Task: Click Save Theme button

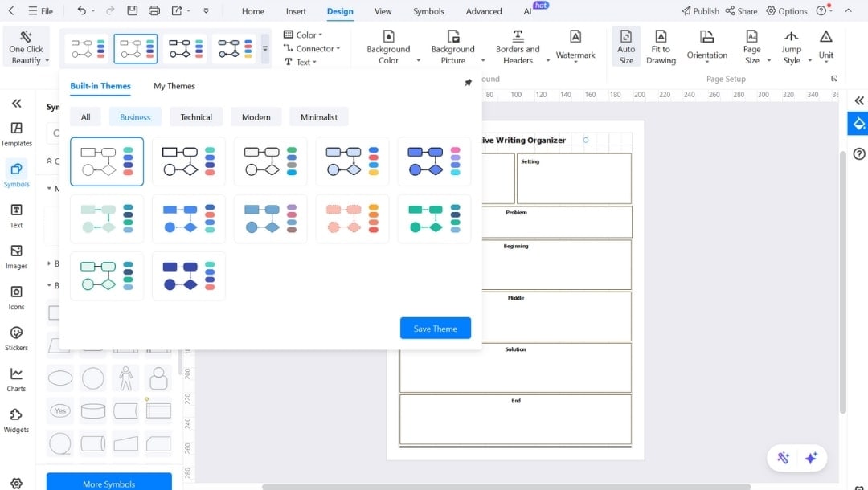Action: click(x=435, y=328)
